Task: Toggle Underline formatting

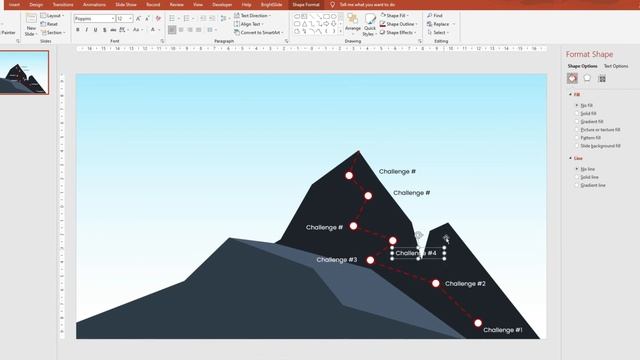Action: point(96,30)
